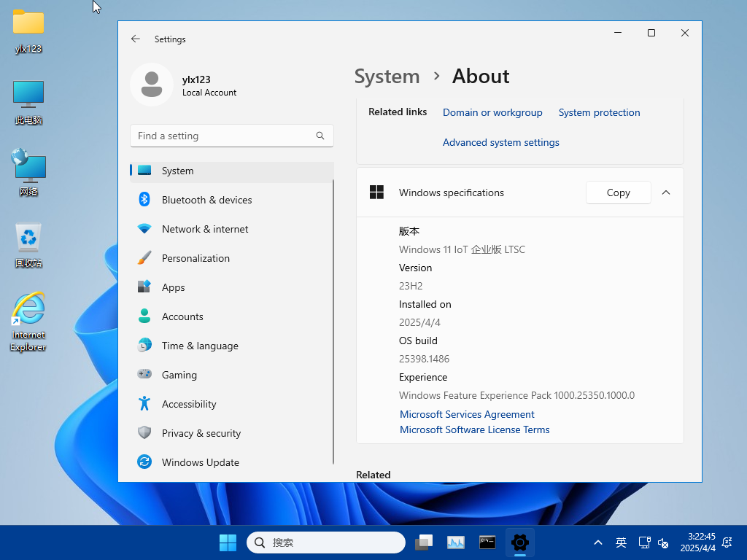Click the Gaming controller icon
Screen dimensions: 747x560
click(144, 374)
